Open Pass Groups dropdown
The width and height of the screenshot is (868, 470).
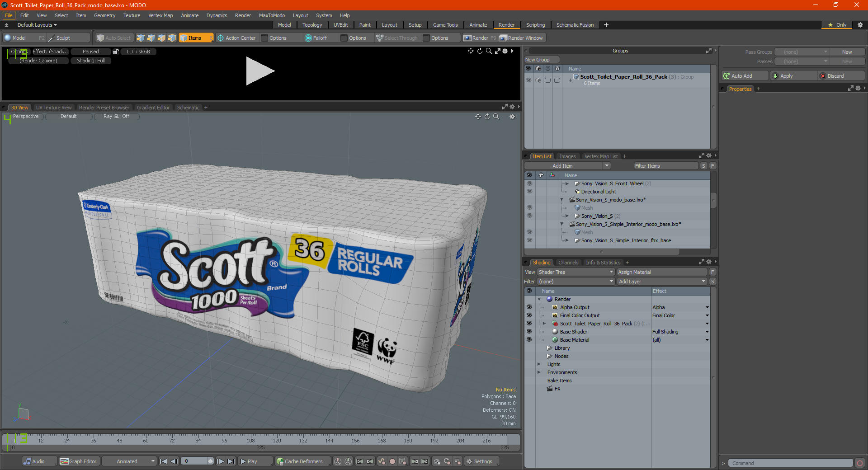[802, 52]
